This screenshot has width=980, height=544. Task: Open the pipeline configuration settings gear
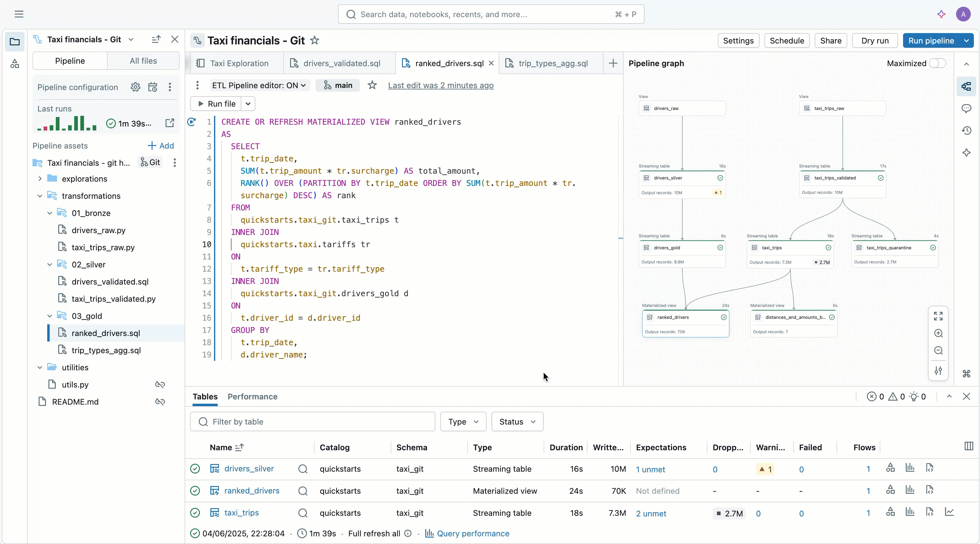pyautogui.click(x=136, y=87)
